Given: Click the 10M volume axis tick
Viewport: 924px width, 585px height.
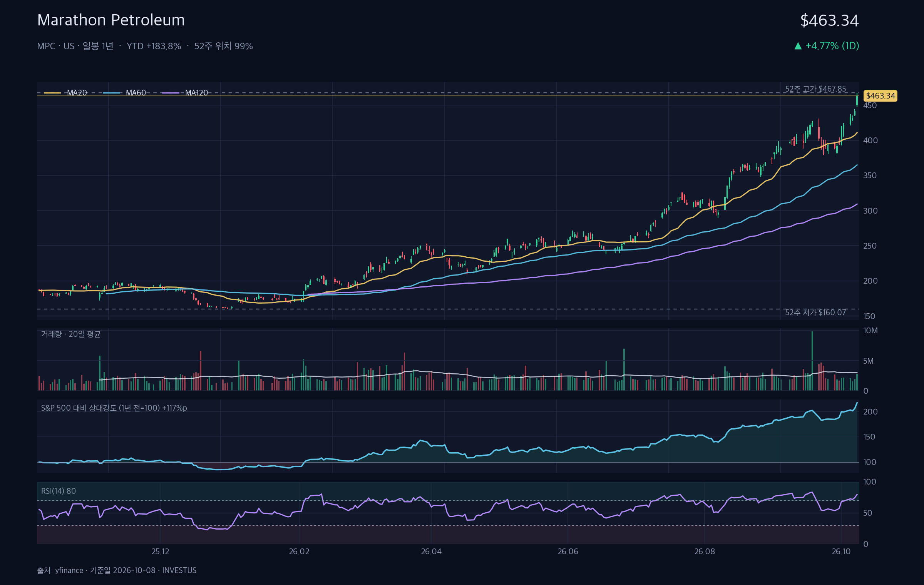Looking at the screenshot, I should (870, 331).
